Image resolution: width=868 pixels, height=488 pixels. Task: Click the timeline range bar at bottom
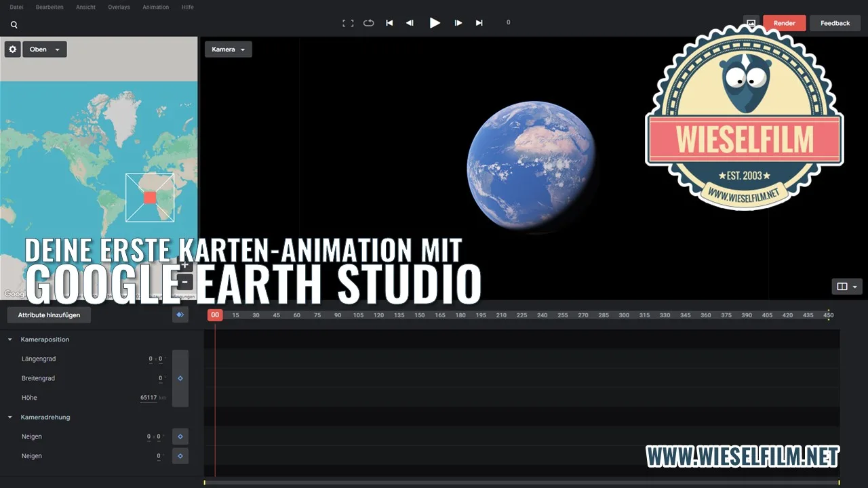521,483
